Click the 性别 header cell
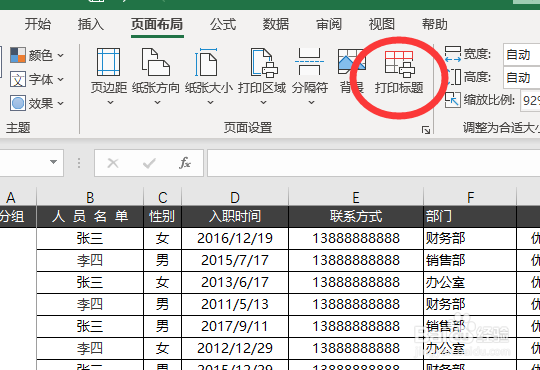The height and width of the screenshot is (370, 540). coord(163,217)
